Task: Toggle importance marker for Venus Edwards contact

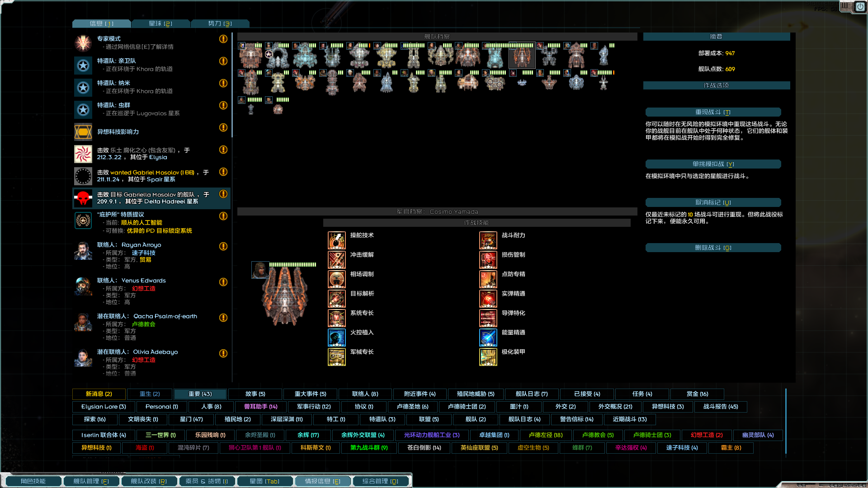Action: click(x=223, y=282)
